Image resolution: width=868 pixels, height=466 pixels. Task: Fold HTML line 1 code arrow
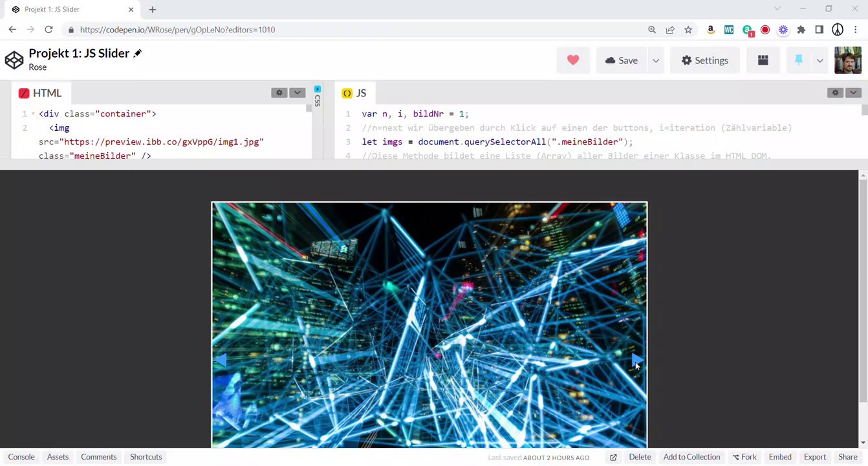tap(33, 114)
